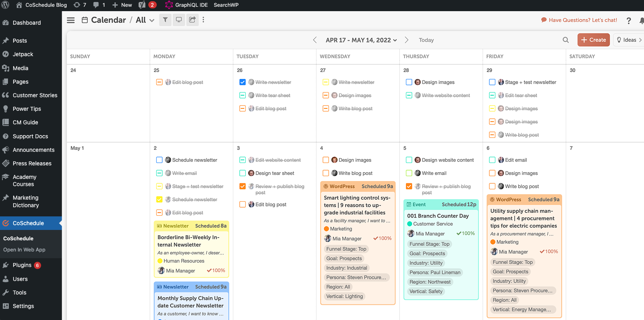Expand the Ideas panel
This screenshot has width=644, height=320.
[x=629, y=40]
